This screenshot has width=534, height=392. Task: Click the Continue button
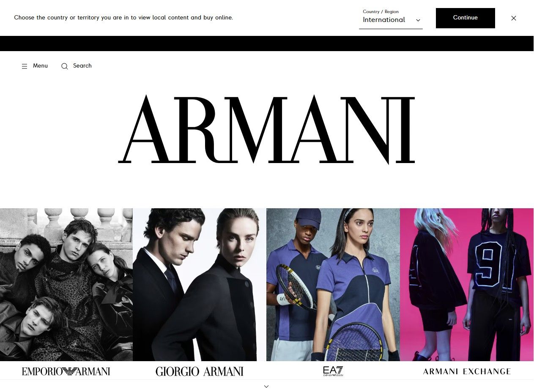tap(466, 18)
